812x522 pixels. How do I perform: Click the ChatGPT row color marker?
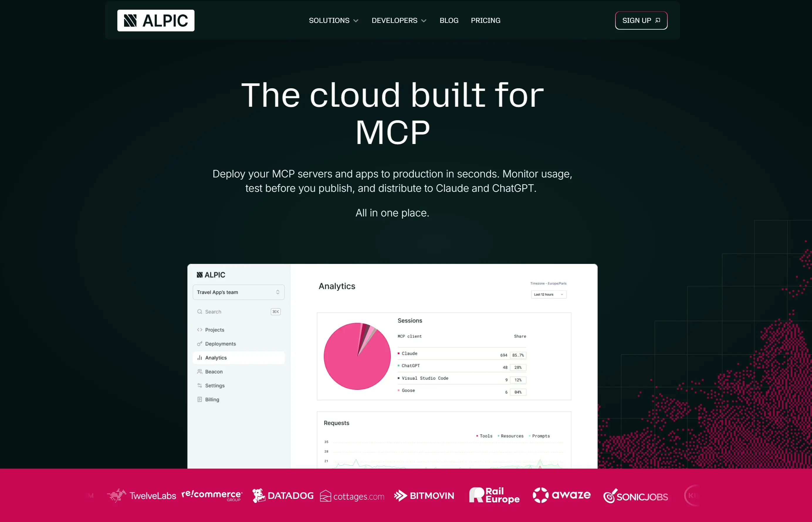pos(398,366)
